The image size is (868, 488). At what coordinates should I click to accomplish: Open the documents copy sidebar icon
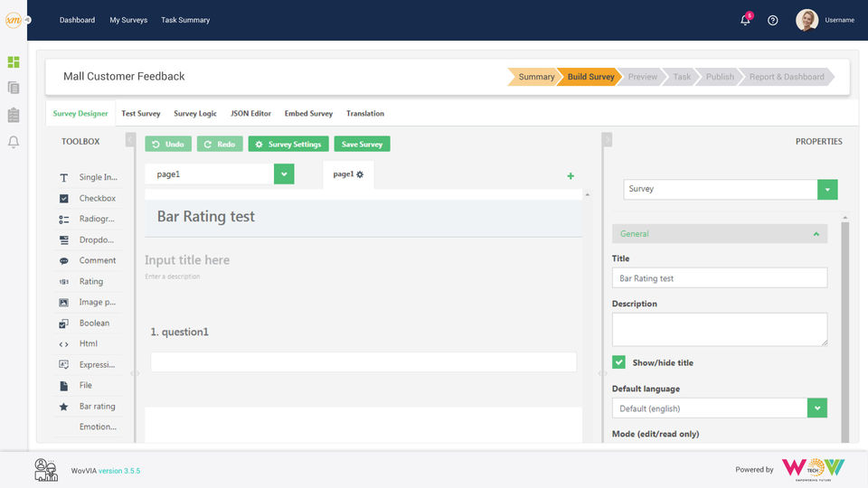click(x=14, y=88)
